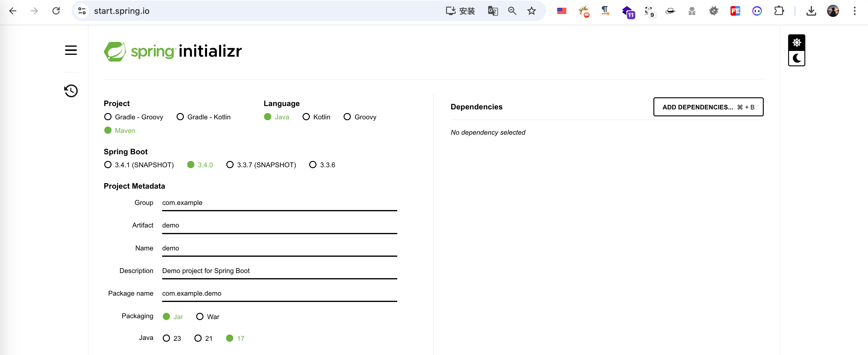The image size is (868, 355).
Task: Open the blue round face extension icon
Action: 757,11
